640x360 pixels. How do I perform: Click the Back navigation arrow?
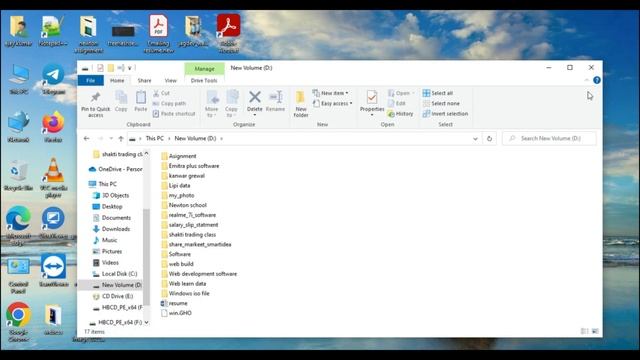tap(87, 138)
